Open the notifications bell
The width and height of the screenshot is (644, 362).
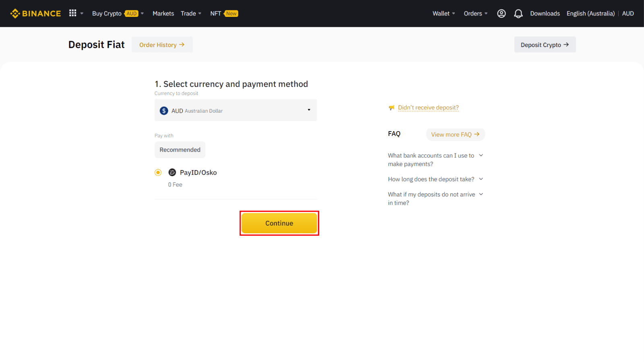pos(518,13)
